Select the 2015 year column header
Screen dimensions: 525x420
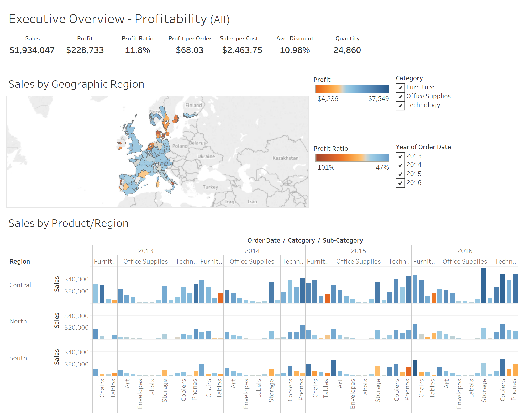tap(359, 251)
